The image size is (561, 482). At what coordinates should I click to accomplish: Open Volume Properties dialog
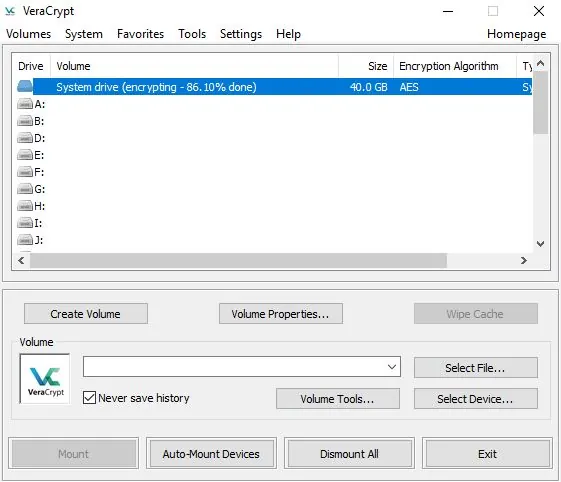point(280,314)
